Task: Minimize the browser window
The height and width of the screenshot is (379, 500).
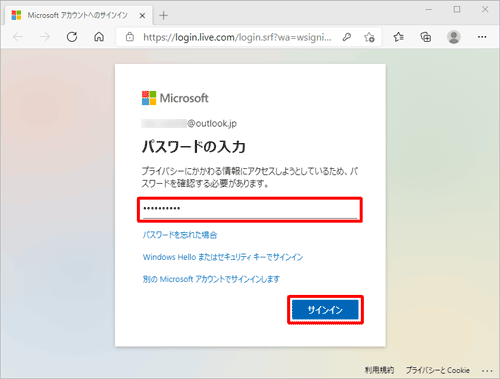Action: coord(429,9)
